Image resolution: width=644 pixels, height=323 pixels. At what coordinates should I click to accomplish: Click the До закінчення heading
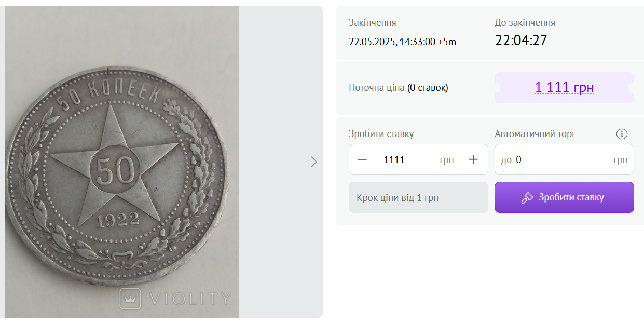pos(525,23)
